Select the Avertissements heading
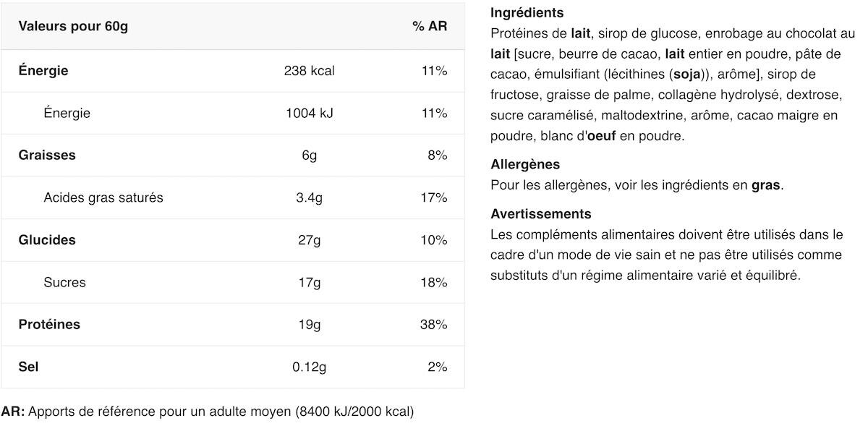Image resolution: width=868 pixels, height=426 pixels. (x=541, y=214)
